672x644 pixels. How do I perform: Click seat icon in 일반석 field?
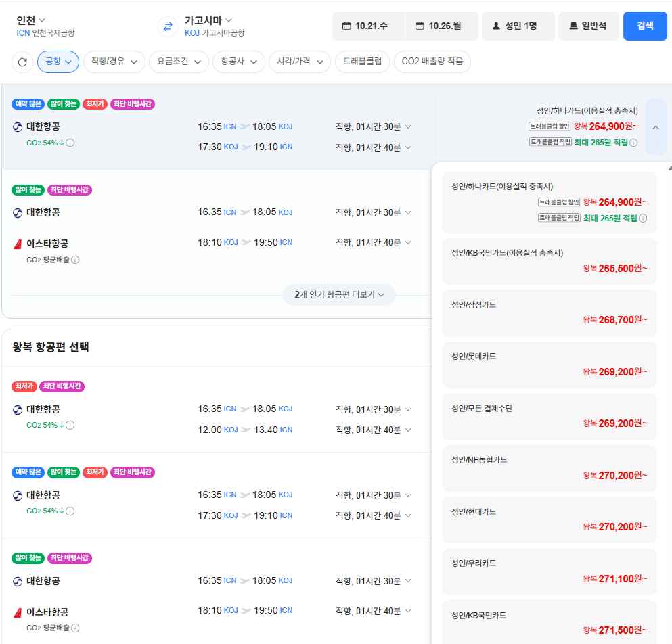(x=573, y=26)
